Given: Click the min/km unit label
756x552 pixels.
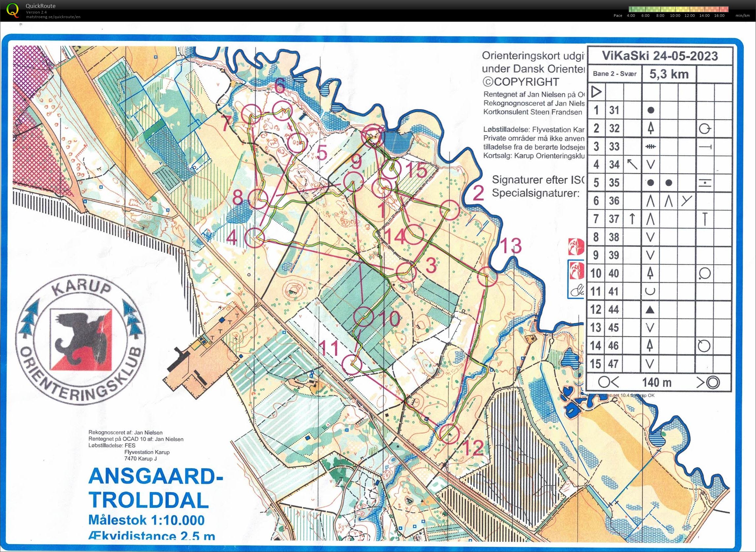Looking at the screenshot, I should [742, 16].
